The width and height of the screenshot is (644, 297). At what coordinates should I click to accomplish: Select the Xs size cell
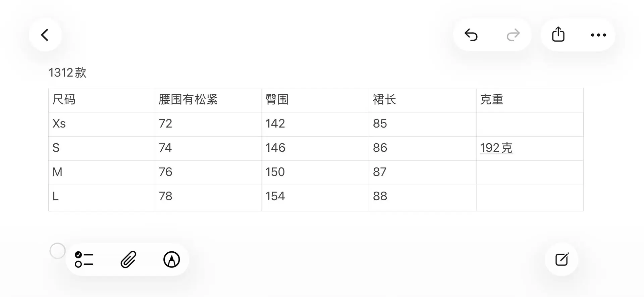[x=102, y=124]
